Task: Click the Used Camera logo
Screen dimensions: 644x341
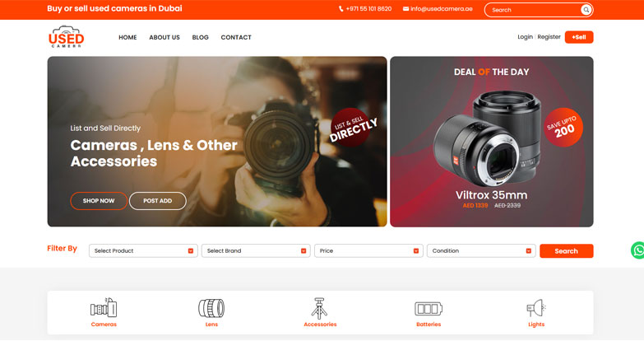Action: 66,36
